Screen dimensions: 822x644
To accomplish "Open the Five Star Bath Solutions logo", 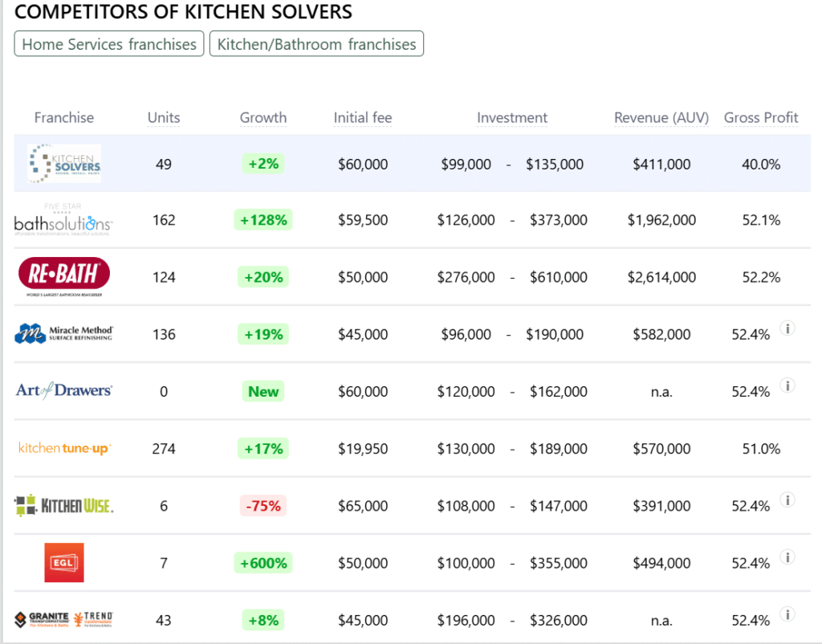I will (x=63, y=220).
